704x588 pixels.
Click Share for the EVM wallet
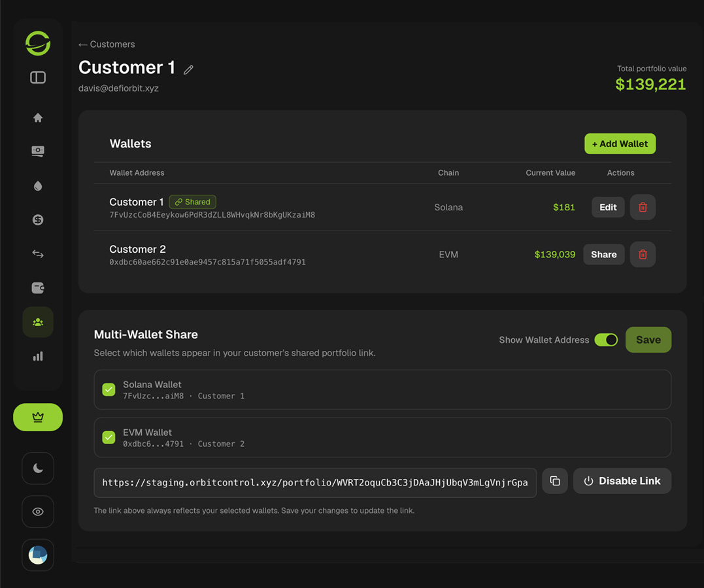(604, 255)
